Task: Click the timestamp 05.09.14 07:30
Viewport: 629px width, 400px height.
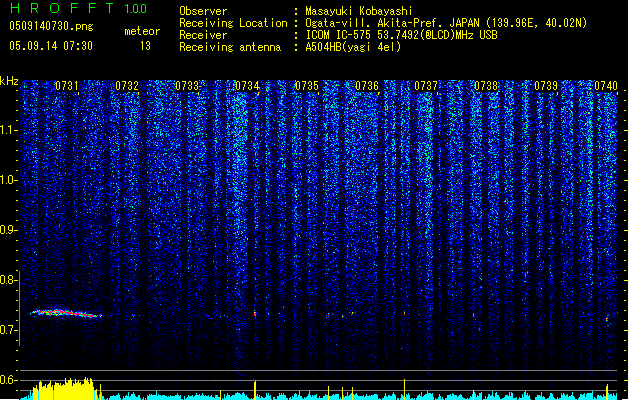Action: pyautogui.click(x=51, y=46)
